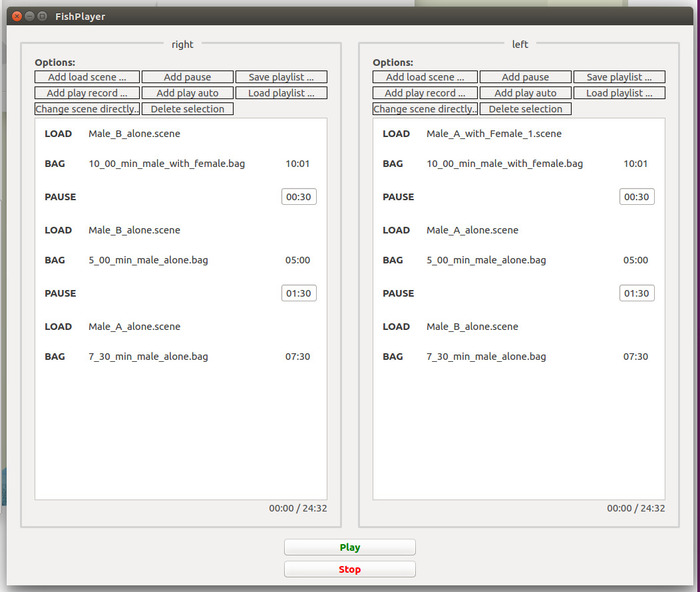Click Add play auto in right panel
Image resolution: width=700 pixels, height=592 pixels.
tap(188, 93)
